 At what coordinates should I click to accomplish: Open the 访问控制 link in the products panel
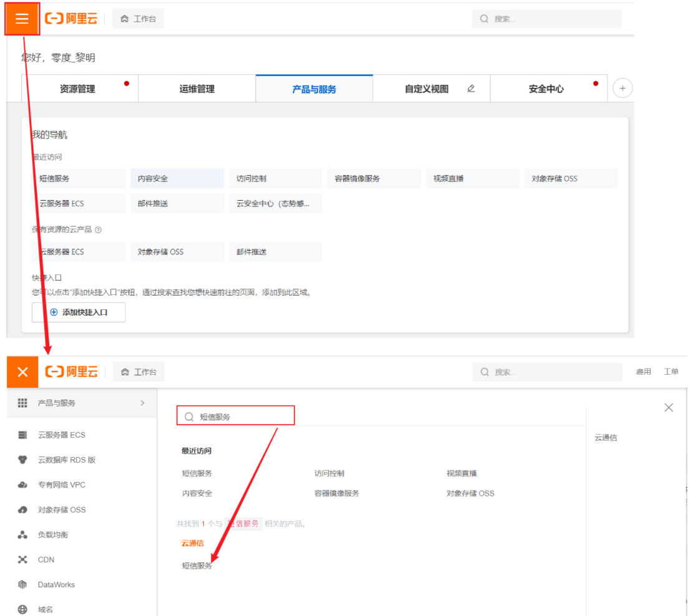click(x=329, y=473)
